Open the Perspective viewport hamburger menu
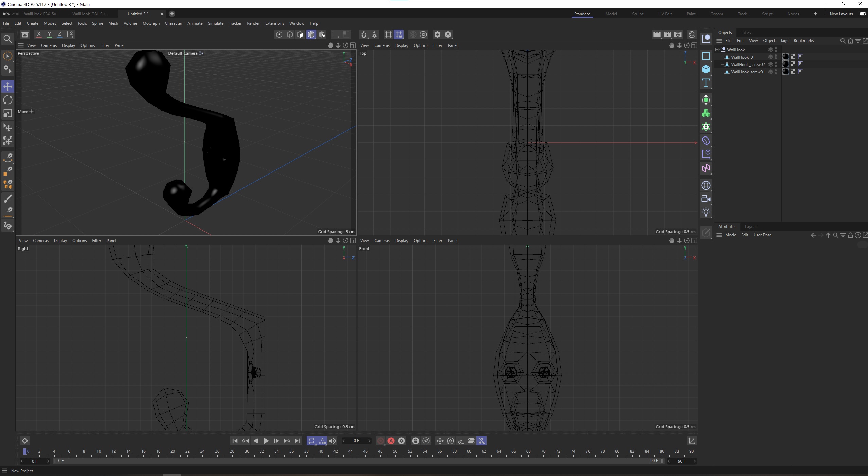The height and width of the screenshot is (476, 868). click(x=21, y=45)
